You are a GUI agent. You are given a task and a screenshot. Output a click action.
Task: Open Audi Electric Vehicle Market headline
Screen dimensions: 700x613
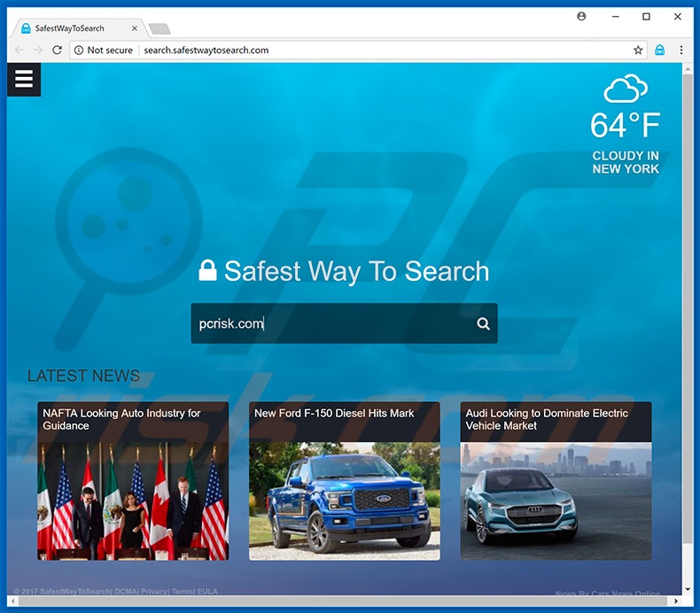coord(547,419)
